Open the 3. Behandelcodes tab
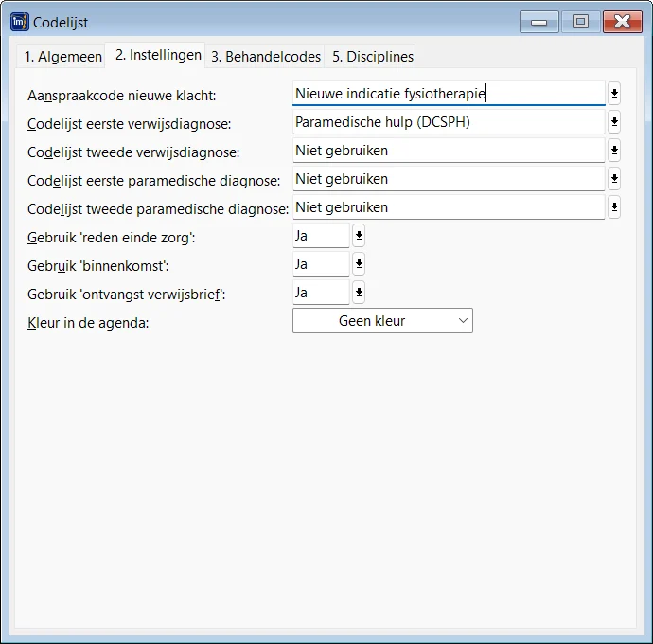This screenshot has height=644, width=653. coord(266,57)
